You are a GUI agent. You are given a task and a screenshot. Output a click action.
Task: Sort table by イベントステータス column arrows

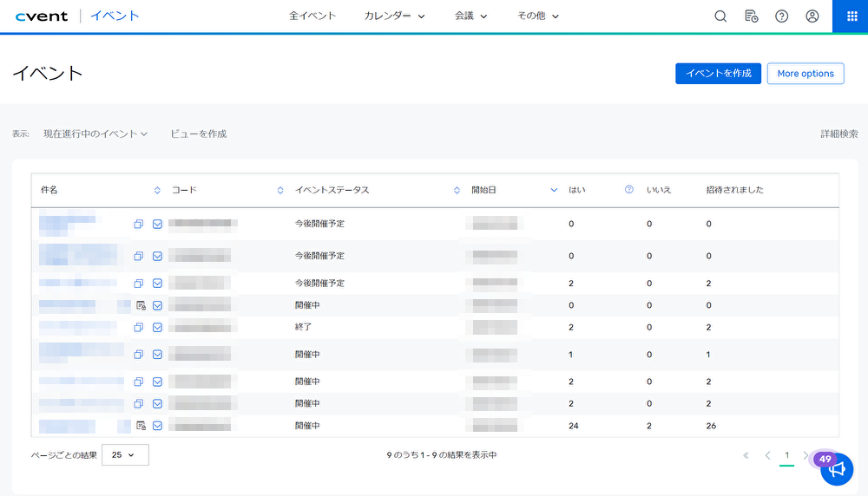pos(457,190)
